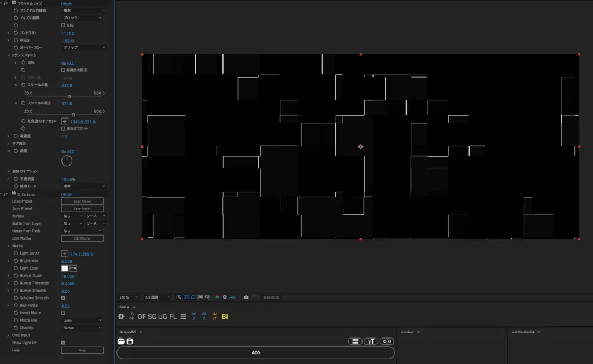Click the Light Dir XY crosshair picker
The image size is (593, 364).
(65, 253)
